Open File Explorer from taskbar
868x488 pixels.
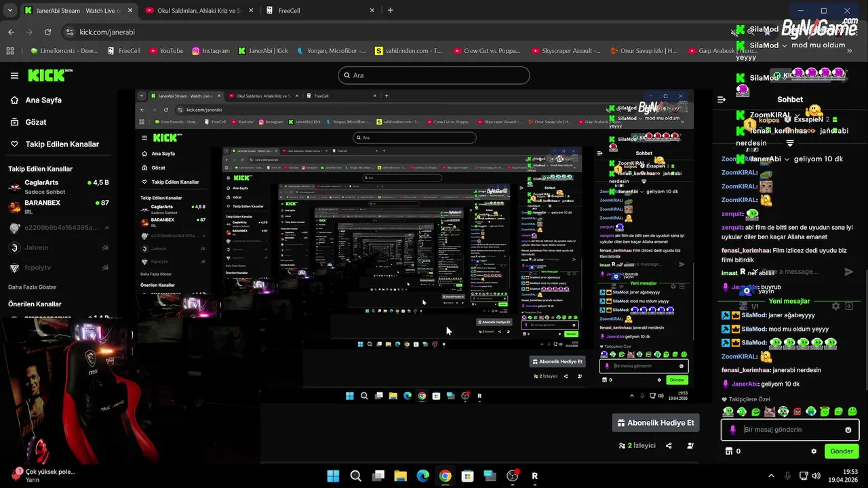tap(400, 476)
